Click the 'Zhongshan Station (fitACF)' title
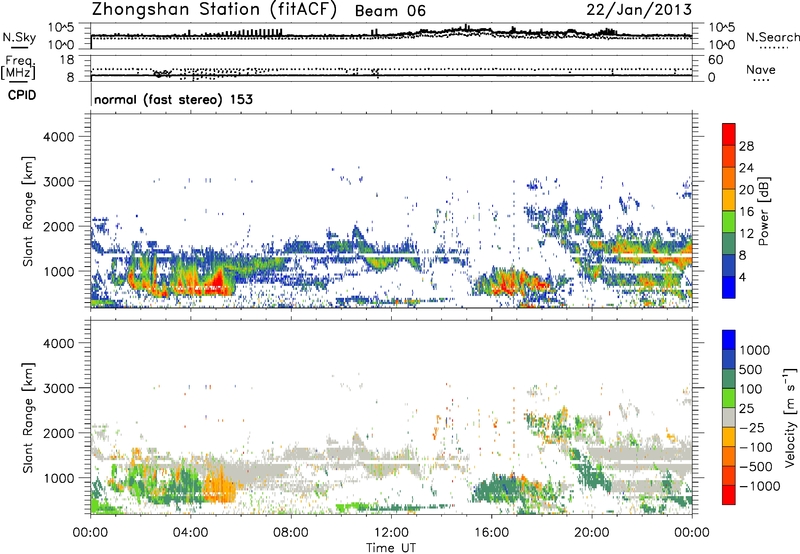The image size is (800, 554). [x=214, y=9]
